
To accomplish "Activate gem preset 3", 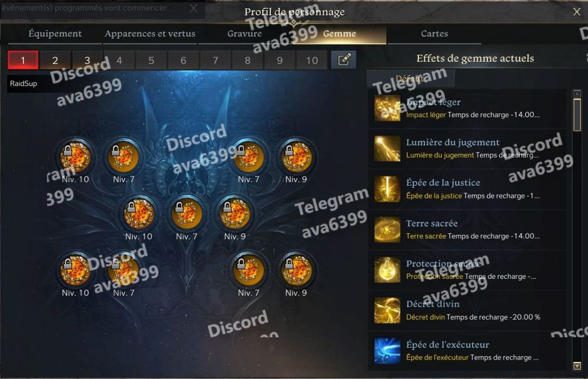I will 87,60.
